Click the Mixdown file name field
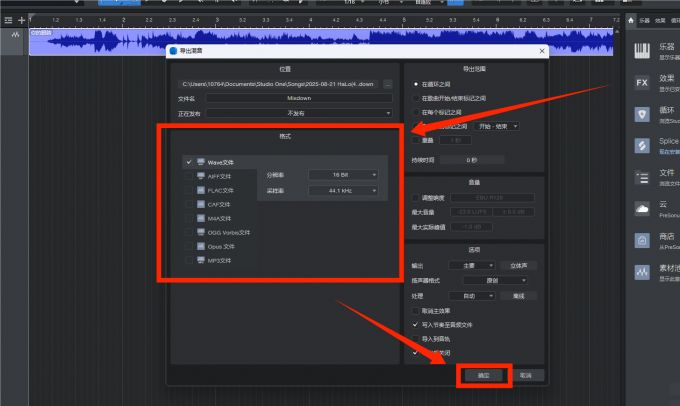680x406 pixels. point(299,98)
